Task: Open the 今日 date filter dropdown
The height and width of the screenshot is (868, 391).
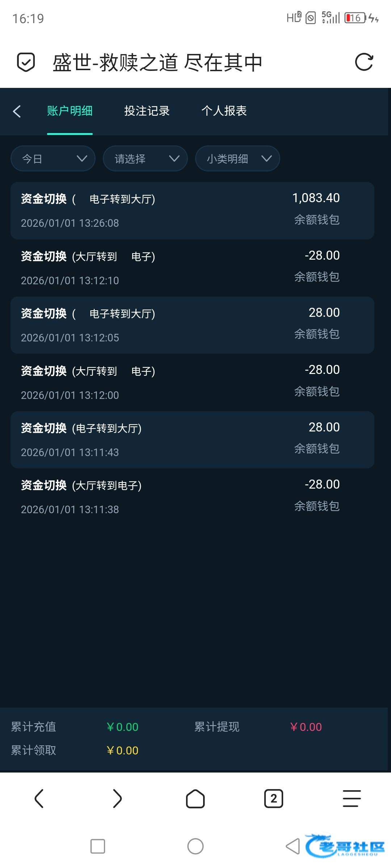Action: pos(53,158)
